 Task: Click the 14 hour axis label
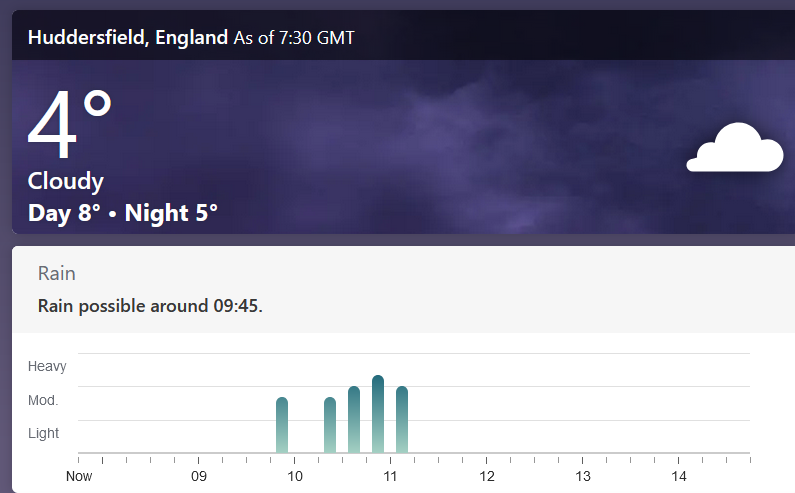(678, 476)
